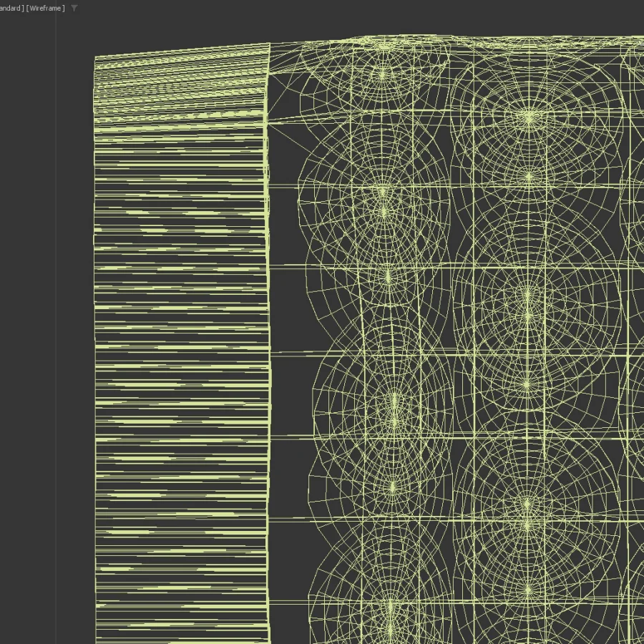Viewport: 644px width, 644px height.
Task: Open the [Wireframe] shading menu
Action: tap(45, 8)
